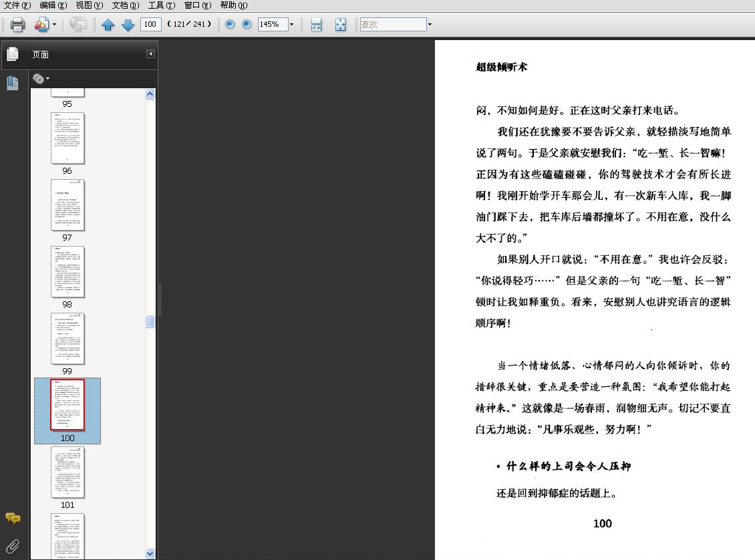Zoom in with the plus button

247,24
